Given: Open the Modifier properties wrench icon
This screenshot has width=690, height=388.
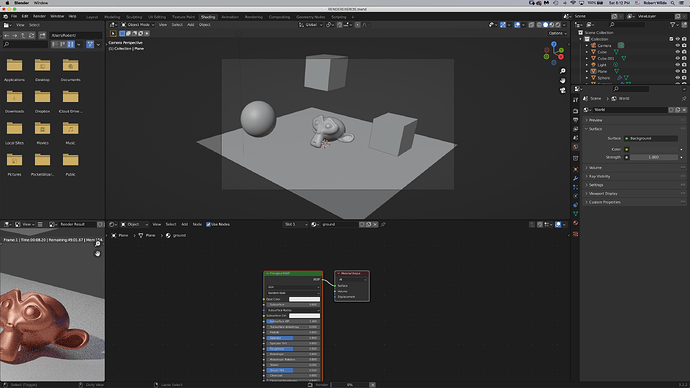Looking at the screenshot, I should click(576, 178).
